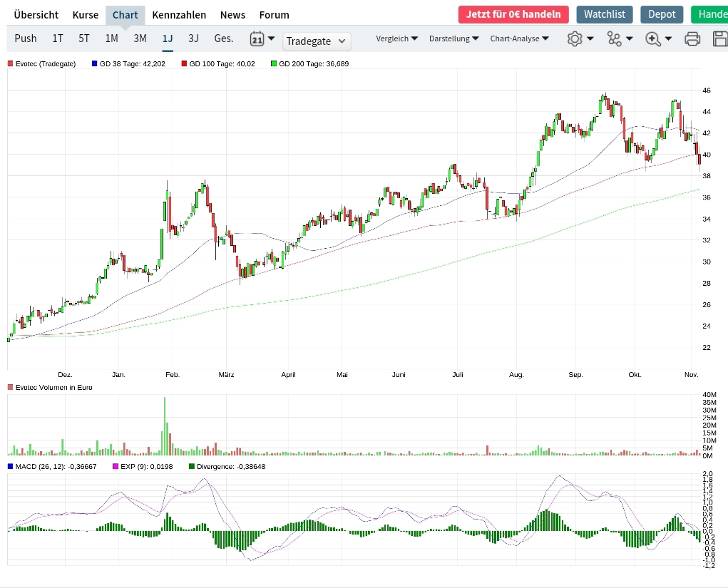Screen dimensions: 728x588
Task: Expand the calendar dropdown arrow
Action: (272, 38)
